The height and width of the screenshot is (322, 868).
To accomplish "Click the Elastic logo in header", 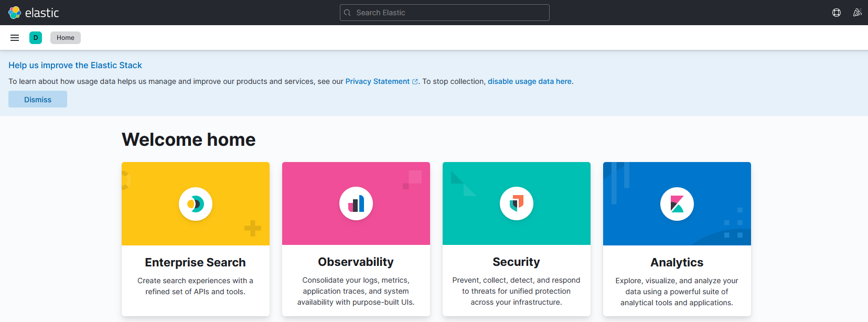I will pos(34,13).
